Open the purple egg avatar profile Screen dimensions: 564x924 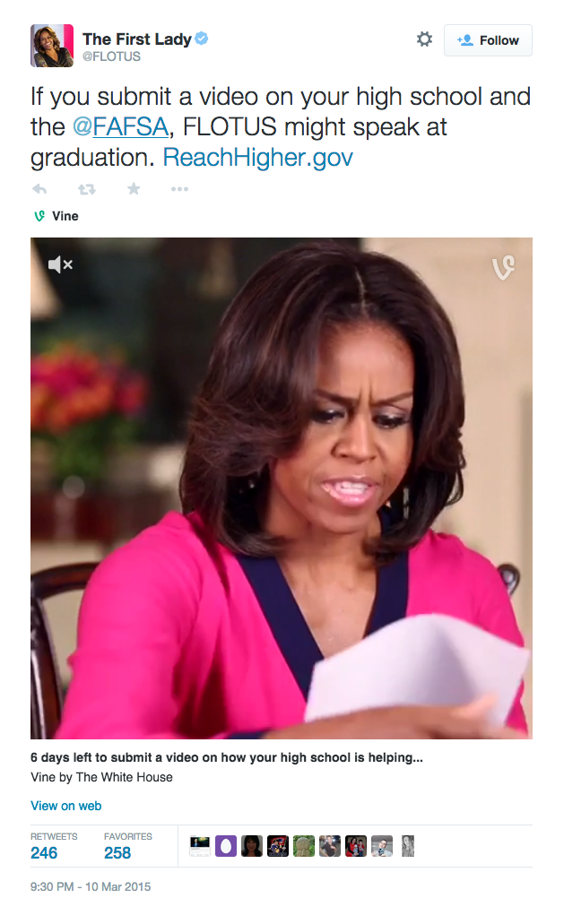coord(226,846)
